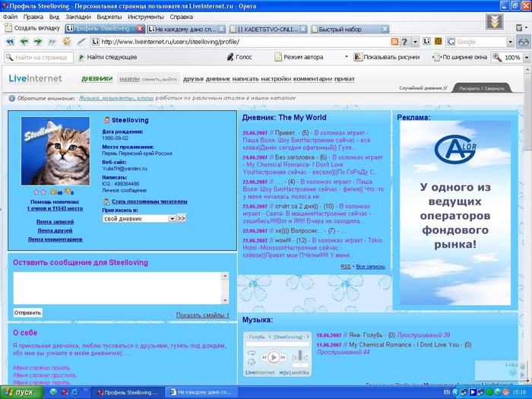Go forward with the green Forward arrow

click(38, 42)
